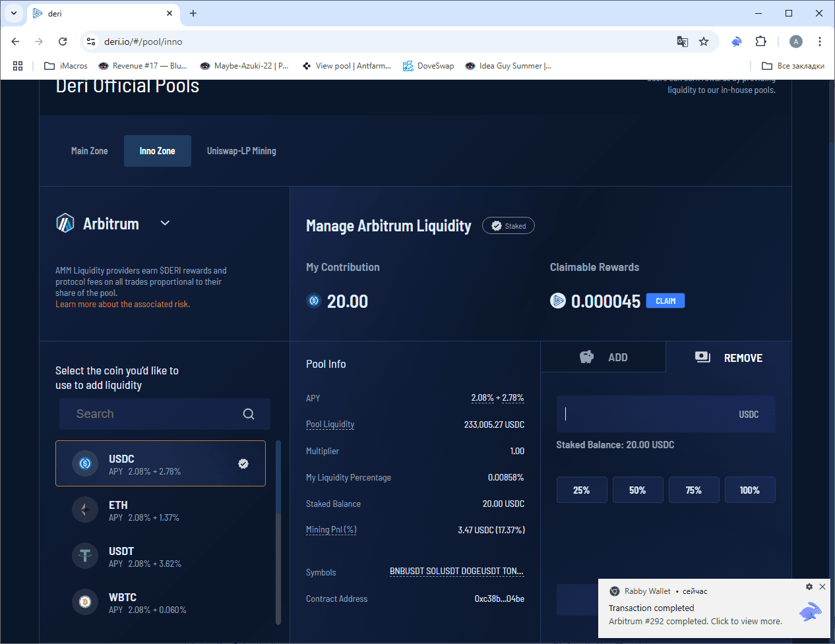Open the ADD liquidity tab
This screenshot has height=644, width=835.
point(603,357)
